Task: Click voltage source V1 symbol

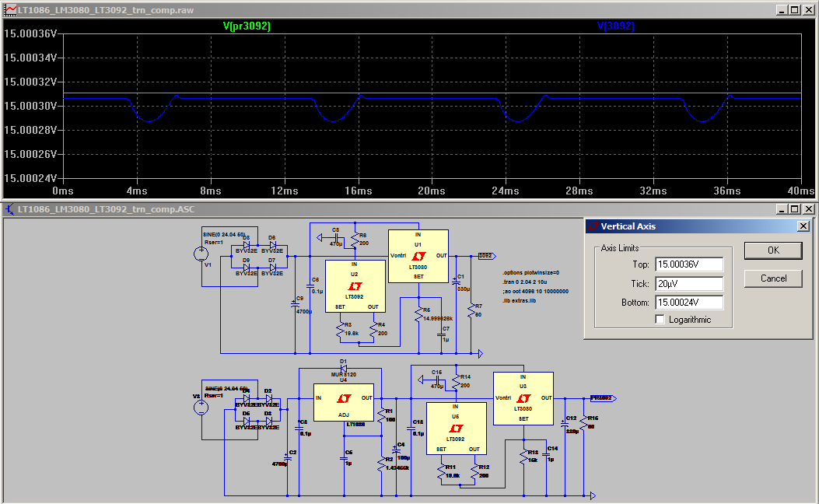Action: point(201,254)
